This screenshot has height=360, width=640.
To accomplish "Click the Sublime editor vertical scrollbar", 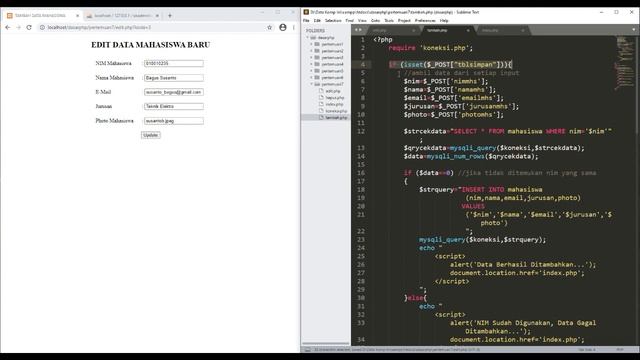I will (x=637, y=86).
